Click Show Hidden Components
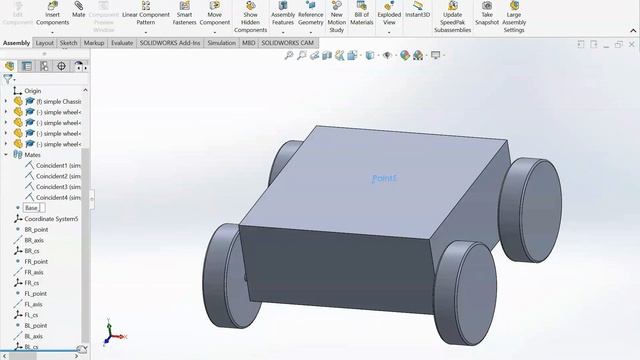The image size is (640, 360). [x=250, y=17]
